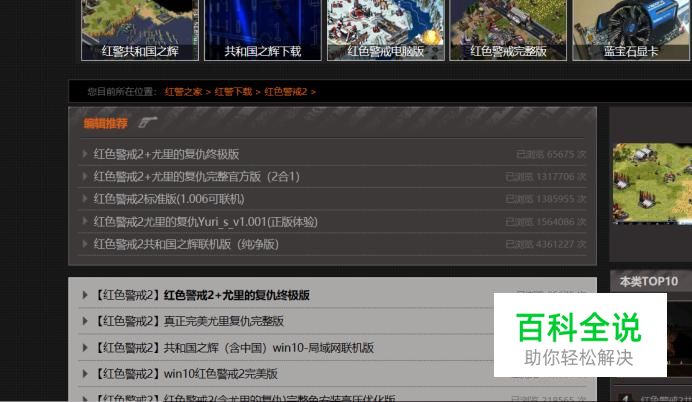Open 红色警戒2+尤里的复仇完整官方版(2合1) link
Screen dimensions: 692x402
pyautogui.click(x=197, y=177)
